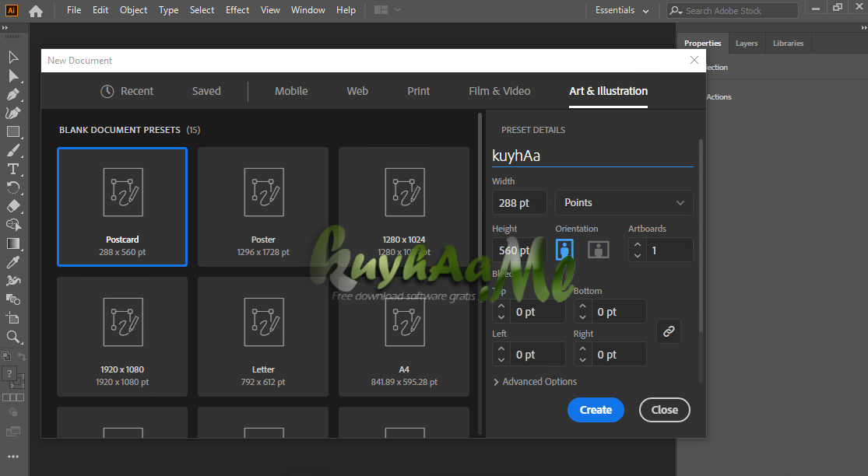Choose landscape orientation
This screenshot has width=868, height=476.
599,250
